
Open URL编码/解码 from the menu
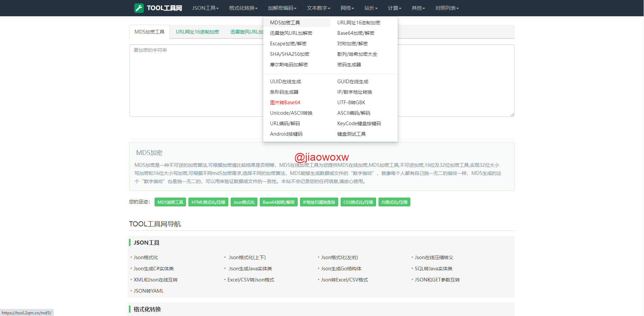pyautogui.click(x=285, y=123)
